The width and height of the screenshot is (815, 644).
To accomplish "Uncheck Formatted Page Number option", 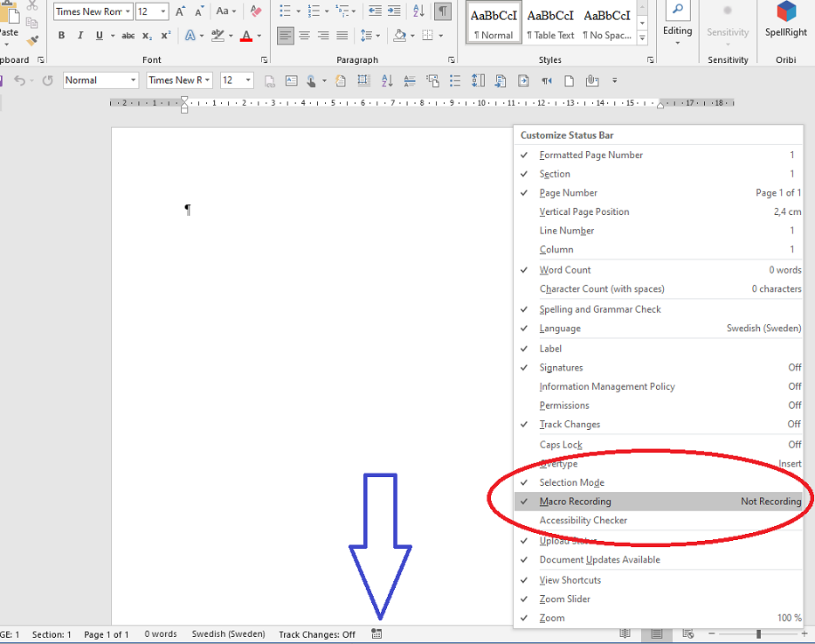I will (659, 155).
